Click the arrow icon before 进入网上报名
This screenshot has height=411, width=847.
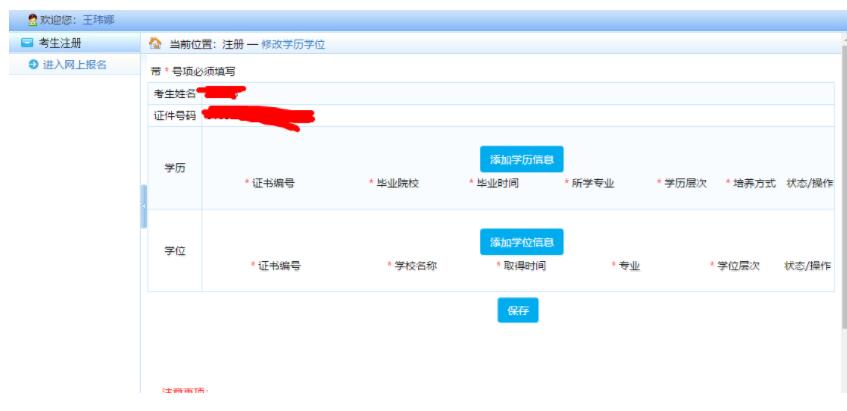click(33, 65)
